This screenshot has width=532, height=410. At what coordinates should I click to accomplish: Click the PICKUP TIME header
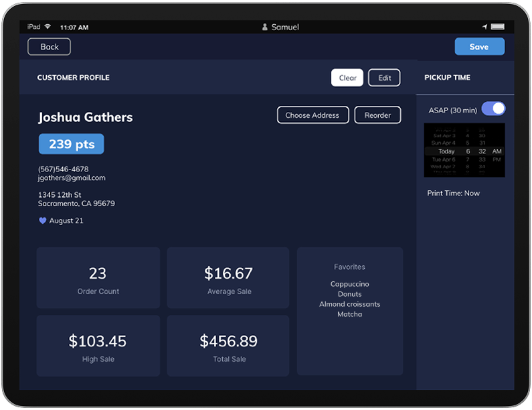[x=447, y=78]
